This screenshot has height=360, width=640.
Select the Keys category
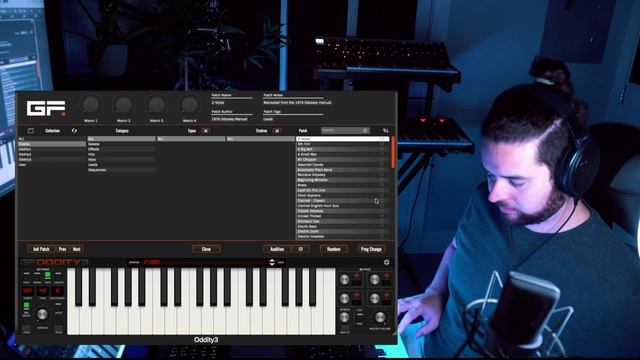point(122,160)
